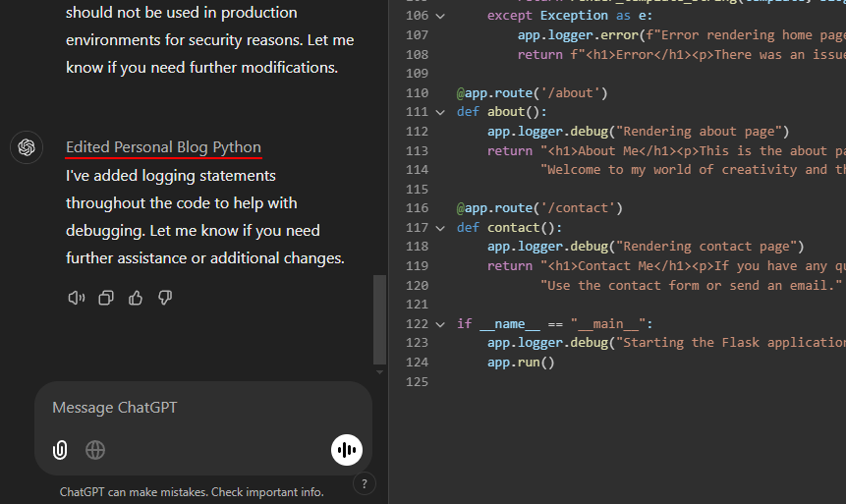The width and height of the screenshot is (846, 504).
Task: Mark the response with thumbs down
Action: (x=165, y=298)
